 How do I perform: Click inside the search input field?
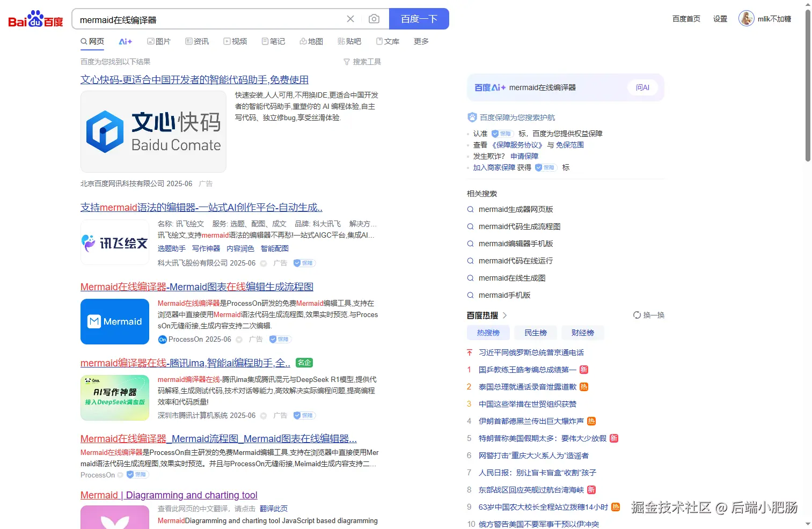209,19
